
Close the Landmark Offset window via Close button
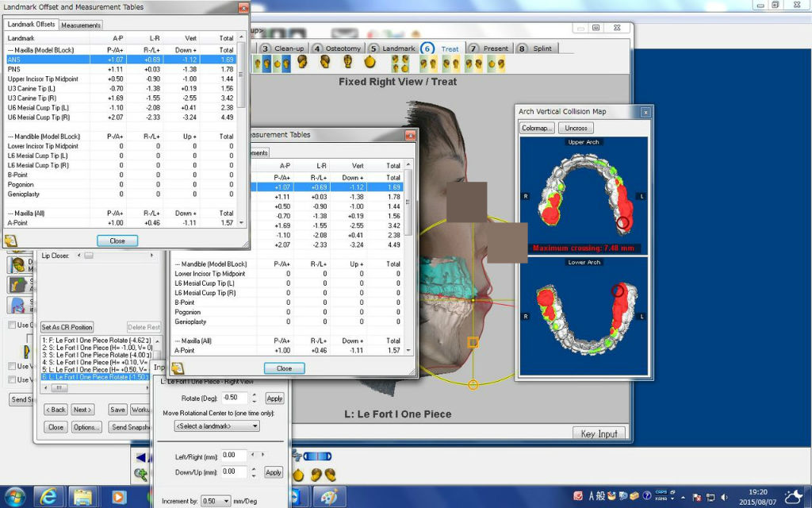click(117, 241)
